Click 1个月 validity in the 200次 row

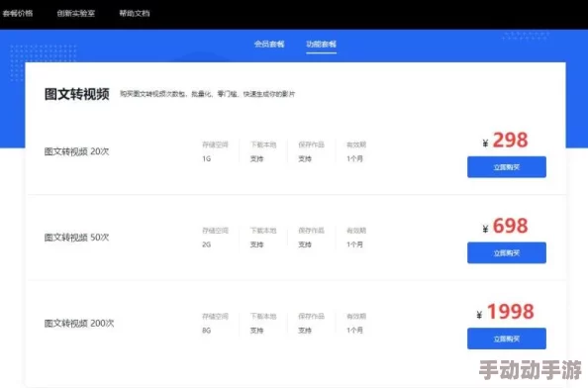354,331
